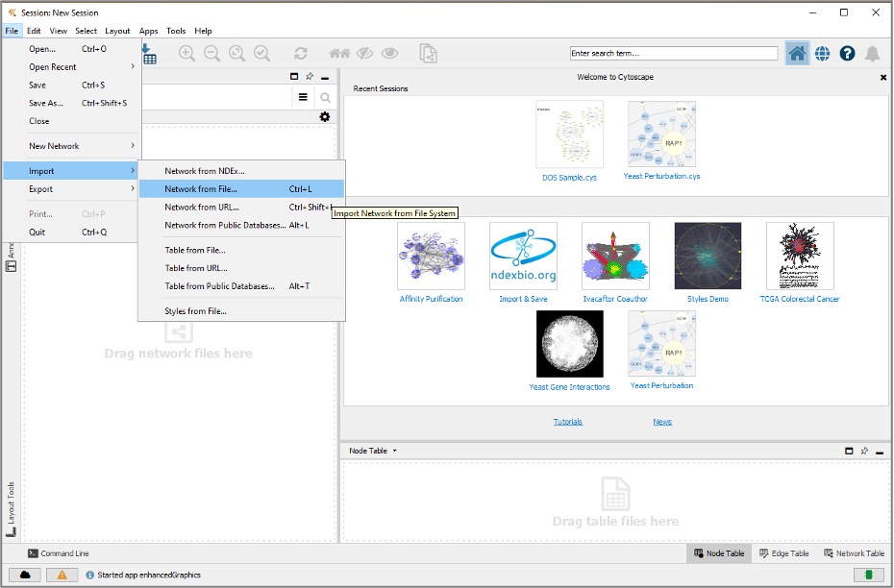Click the Import Table from File toolbar icon
Image resolution: width=894 pixels, height=588 pixels.
(149, 54)
